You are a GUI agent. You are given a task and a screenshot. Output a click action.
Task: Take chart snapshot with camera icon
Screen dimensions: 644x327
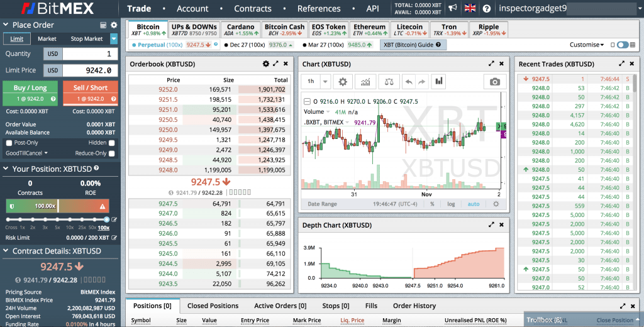click(x=495, y=82)
